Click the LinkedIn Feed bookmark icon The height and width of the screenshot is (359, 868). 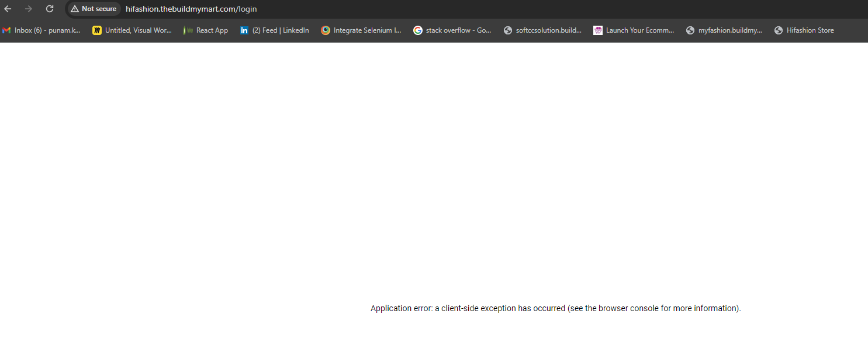pos(244,30)
